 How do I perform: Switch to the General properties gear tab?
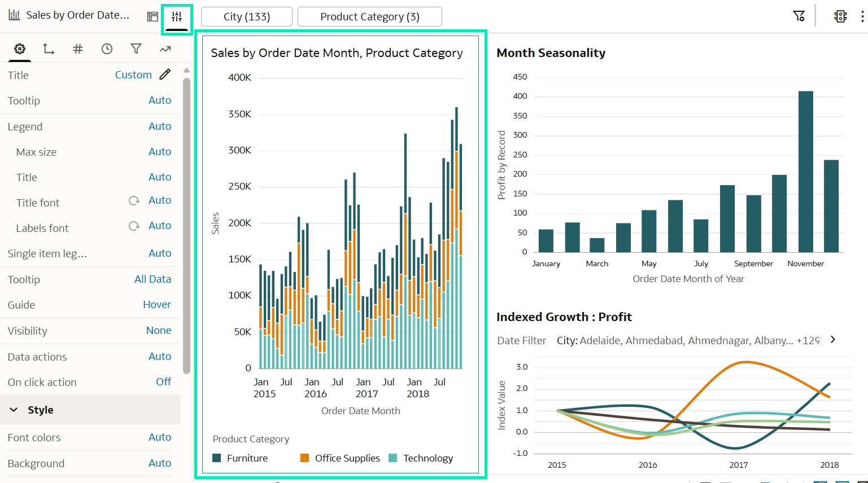pos(20,49)
